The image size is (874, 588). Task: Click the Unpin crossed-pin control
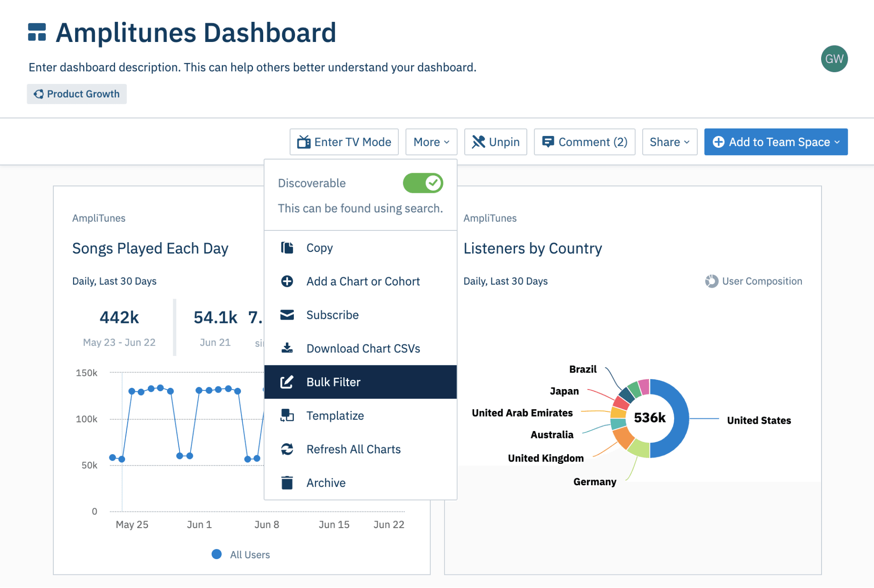(x=495, y=142)
